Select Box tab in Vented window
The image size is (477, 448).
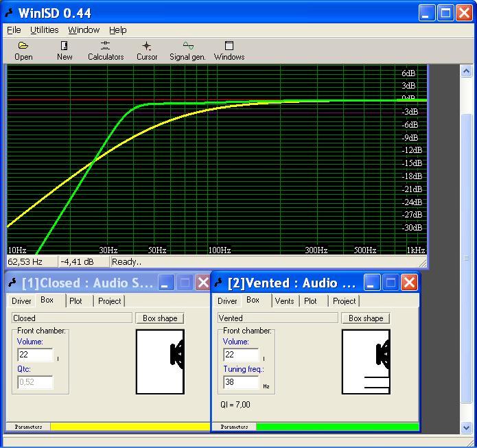(253, 300)
